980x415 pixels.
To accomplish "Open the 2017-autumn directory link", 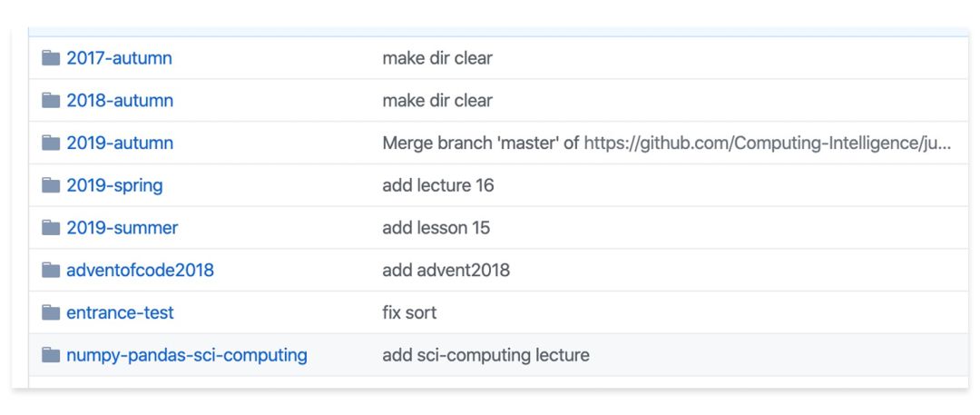I will [119, 58].
